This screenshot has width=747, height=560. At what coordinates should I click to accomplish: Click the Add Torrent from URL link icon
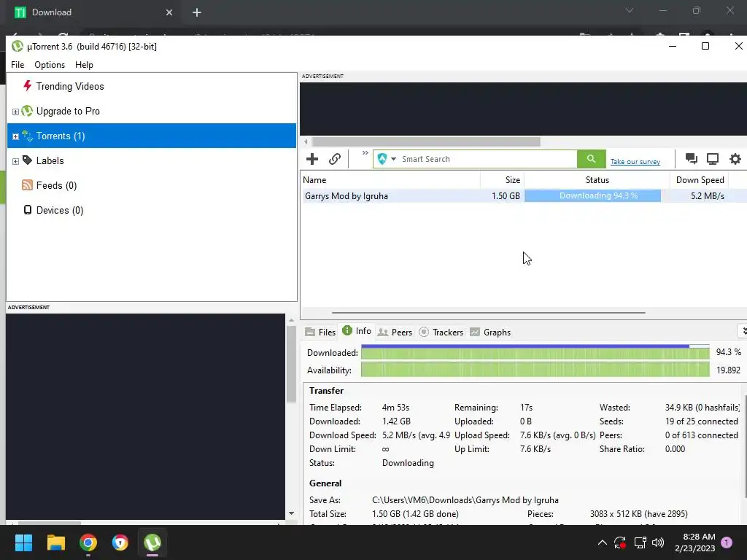point(334,159)
